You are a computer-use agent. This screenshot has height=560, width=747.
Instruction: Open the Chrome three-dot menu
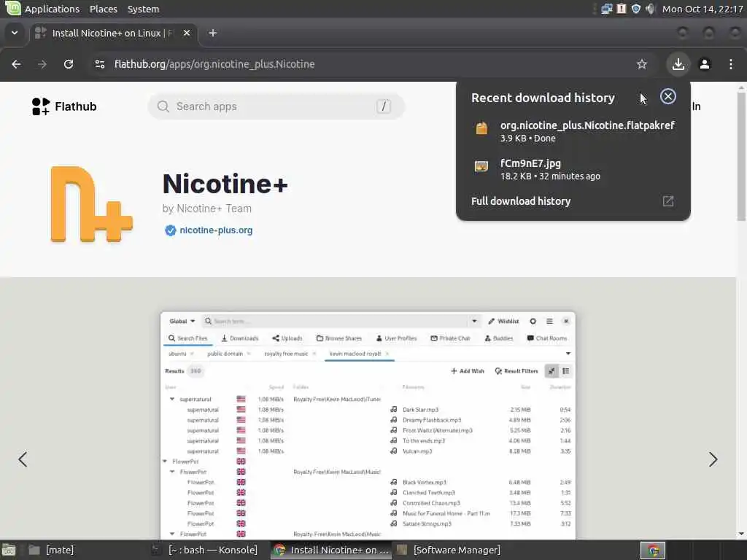(x=731, y=64)
